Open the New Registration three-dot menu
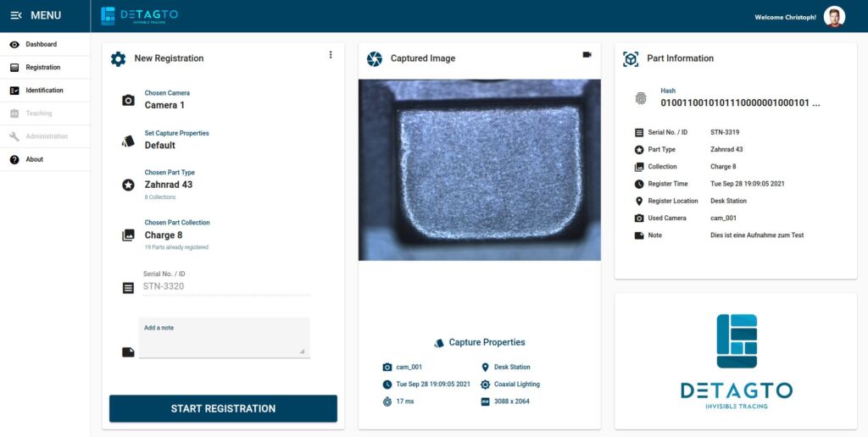Image resolution: width=868 pixels, height=437 pixels. point(331,55)
